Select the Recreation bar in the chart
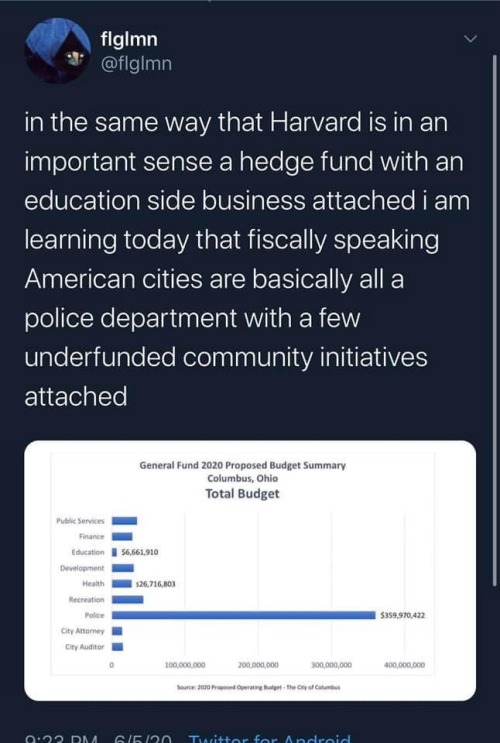Image resolution: width=500 pixels, height=743 pixels. [x=127, y=599]
